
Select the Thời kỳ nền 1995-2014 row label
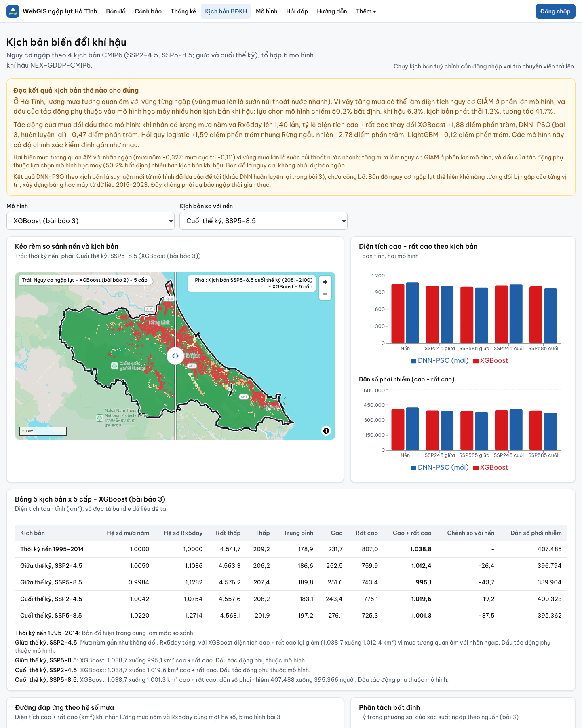coord(52,549)
